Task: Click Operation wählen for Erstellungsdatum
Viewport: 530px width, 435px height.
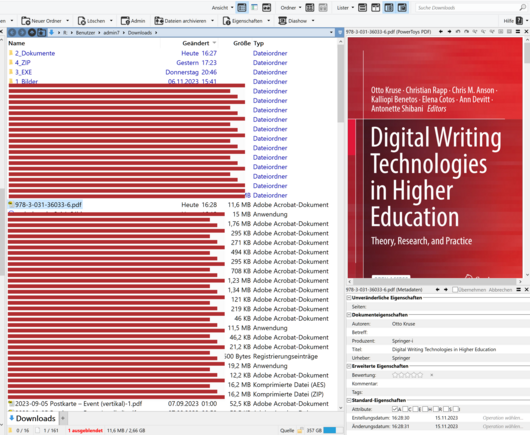Action: point(502,418)
